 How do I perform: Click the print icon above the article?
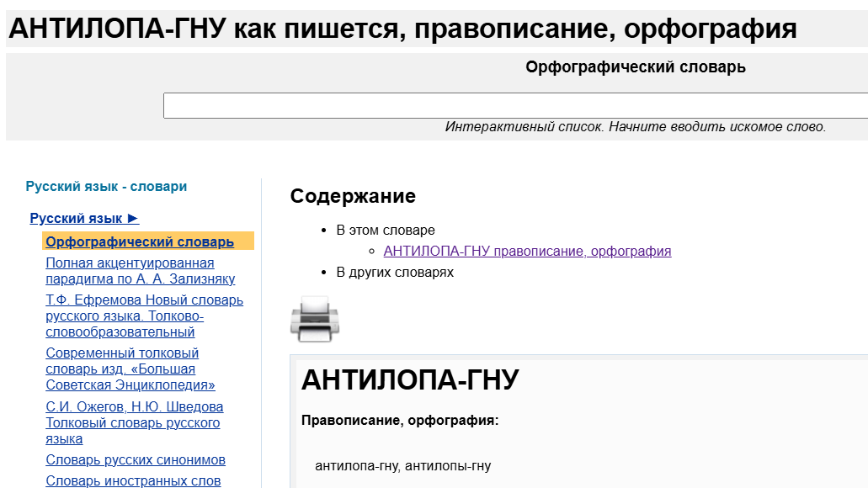tap(315, 320)
